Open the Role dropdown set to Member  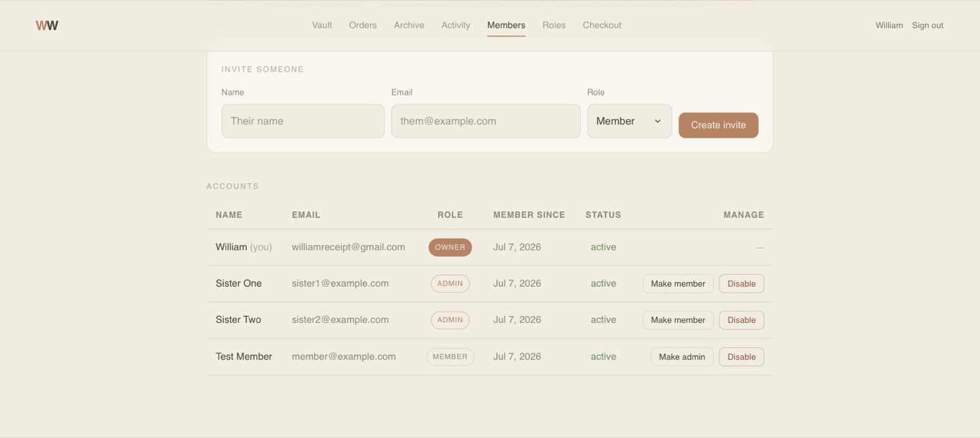click(630, 121)
